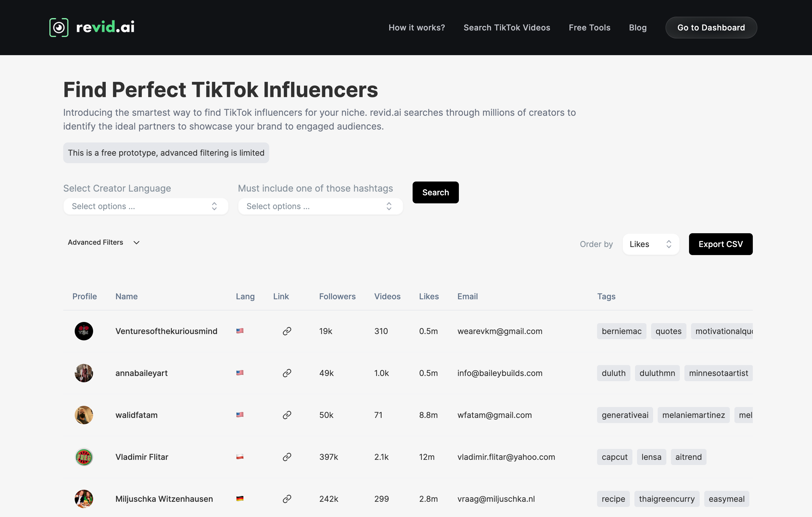
Task: Click the revid.ai logo icon
Action: 59,27
